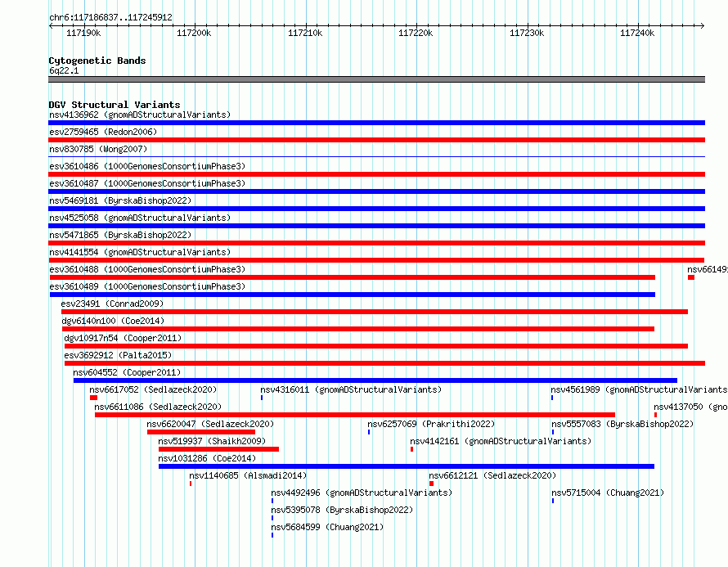The image size is (728, 567).
Task: Click the nsv4142161 gnomADStructuralVariants label
Action: click(501, 441)
